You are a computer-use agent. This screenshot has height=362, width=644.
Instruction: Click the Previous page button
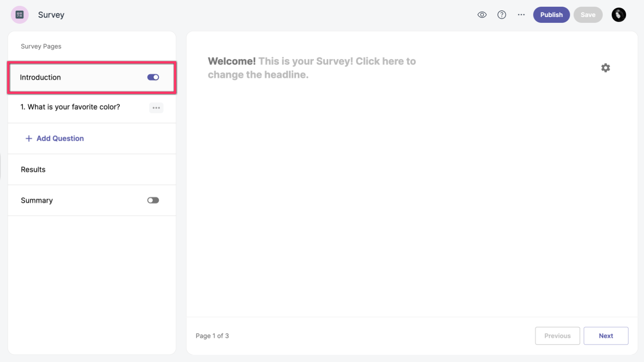pyautogui.click(x=557, y=336)
